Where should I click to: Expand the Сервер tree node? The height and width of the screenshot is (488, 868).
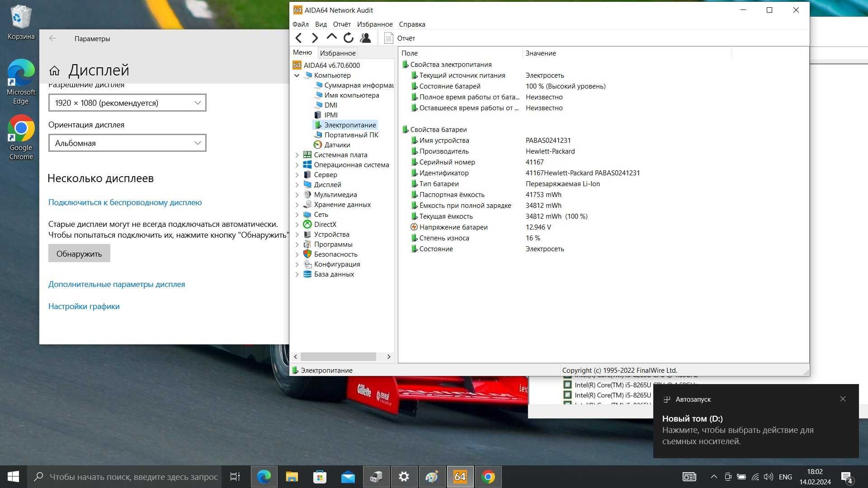tap(297, 175)
